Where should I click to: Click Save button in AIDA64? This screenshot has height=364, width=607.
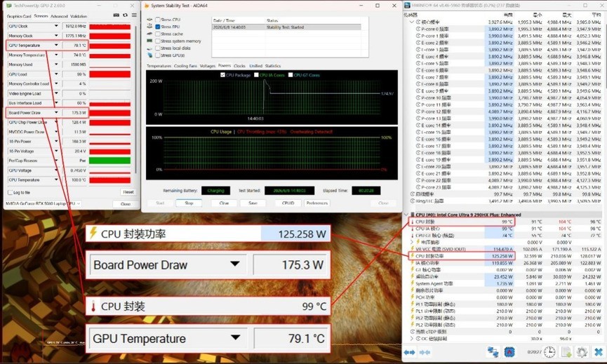coord(253,203)
